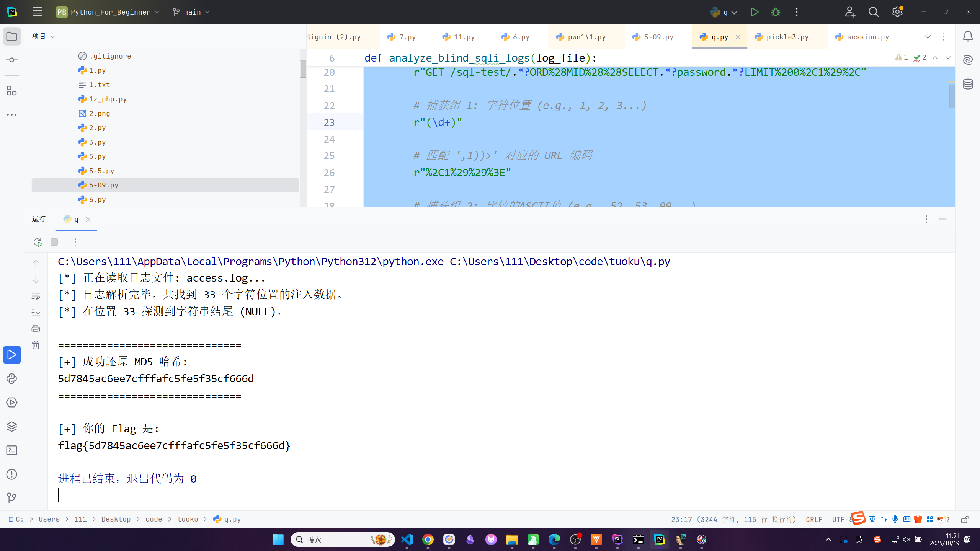980x551 pixels.
Task: Toggle read-only lock in status bar
Action: click(x=965, y=519)
